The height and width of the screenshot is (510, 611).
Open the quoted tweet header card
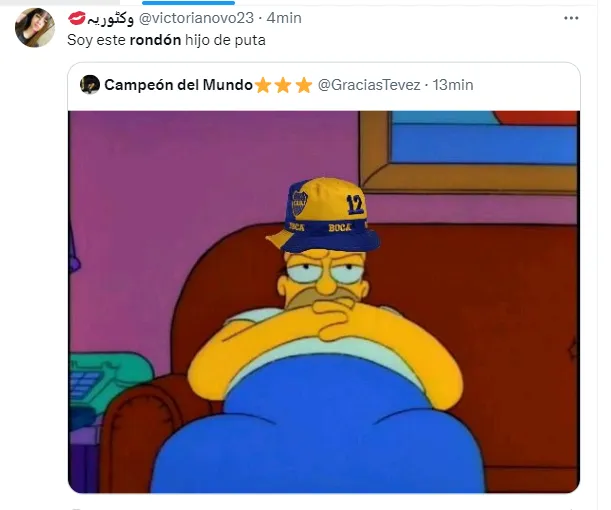324,86
